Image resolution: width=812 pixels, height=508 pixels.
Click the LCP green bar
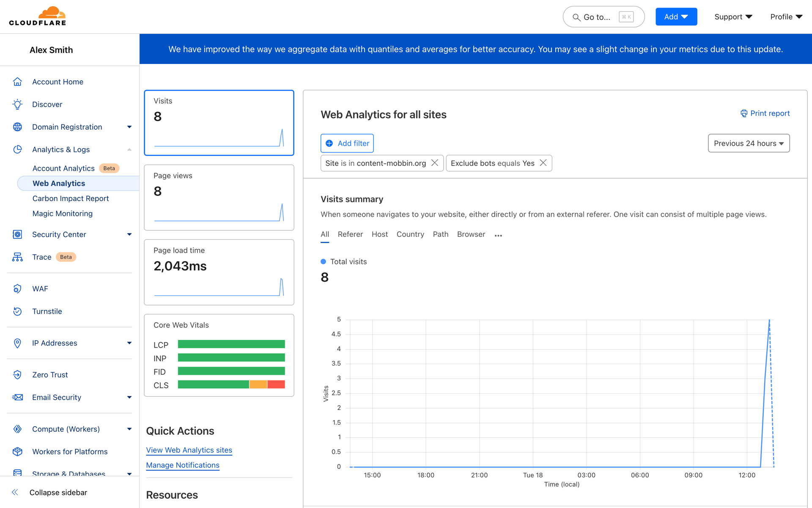231,344
